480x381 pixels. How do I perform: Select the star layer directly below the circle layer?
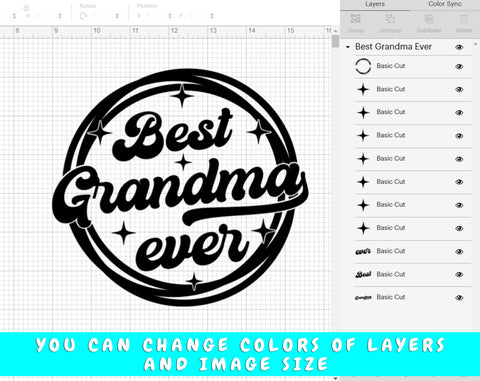363,89
